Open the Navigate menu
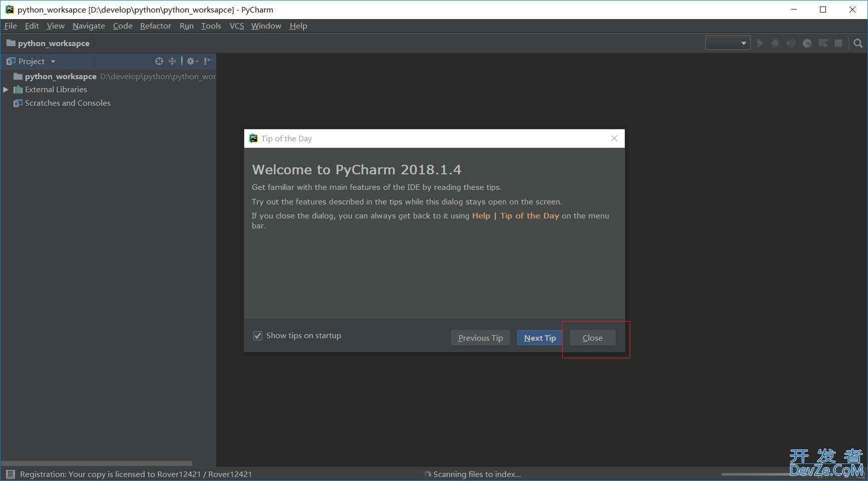 point(89,26)
